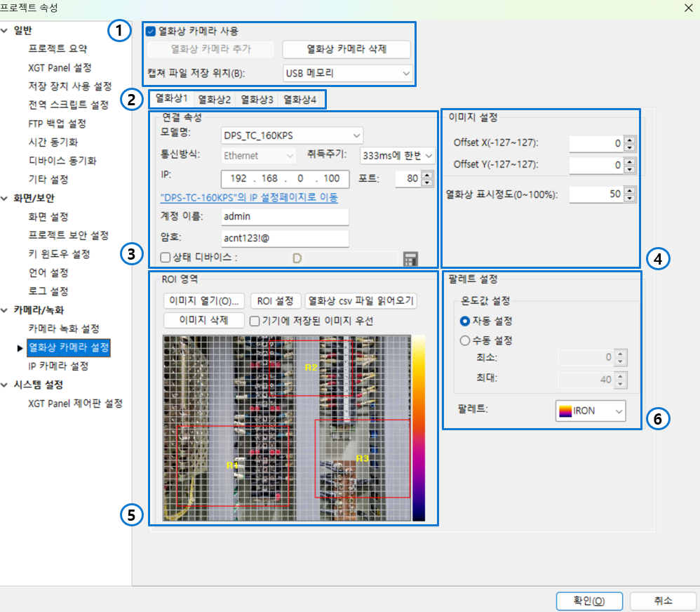Screen dimensions: 700x612
Task: Switch to 열화상4 tab
Action: [x=300, y=100]
